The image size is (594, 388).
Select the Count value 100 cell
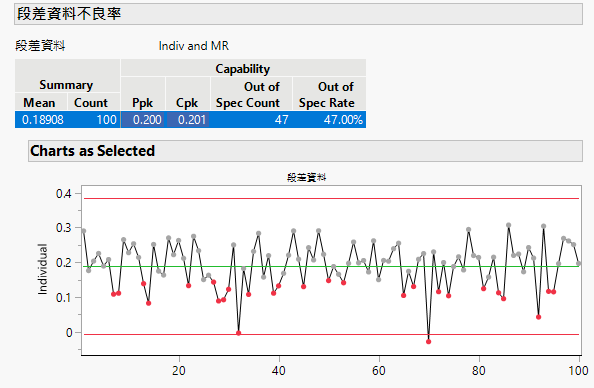pos(94,120)
